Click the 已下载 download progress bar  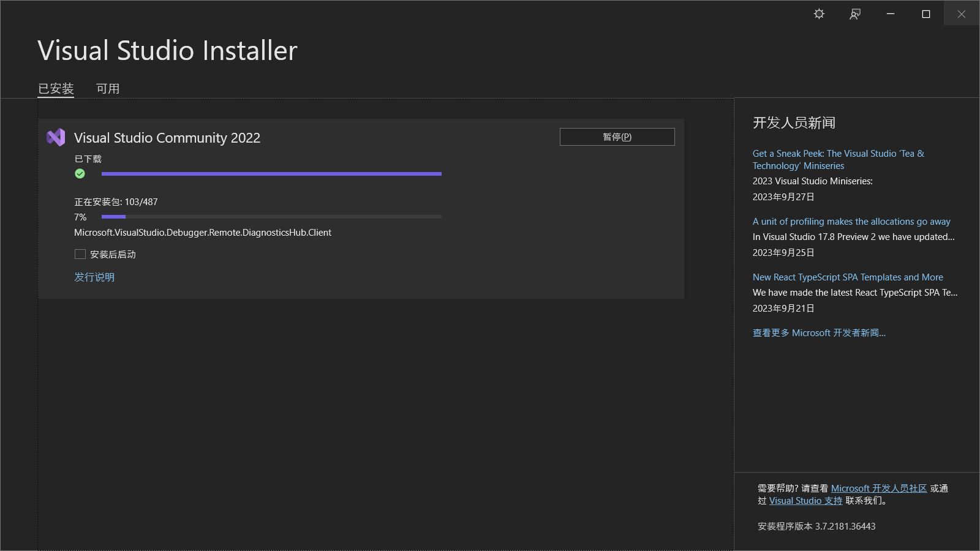point(271,174)
